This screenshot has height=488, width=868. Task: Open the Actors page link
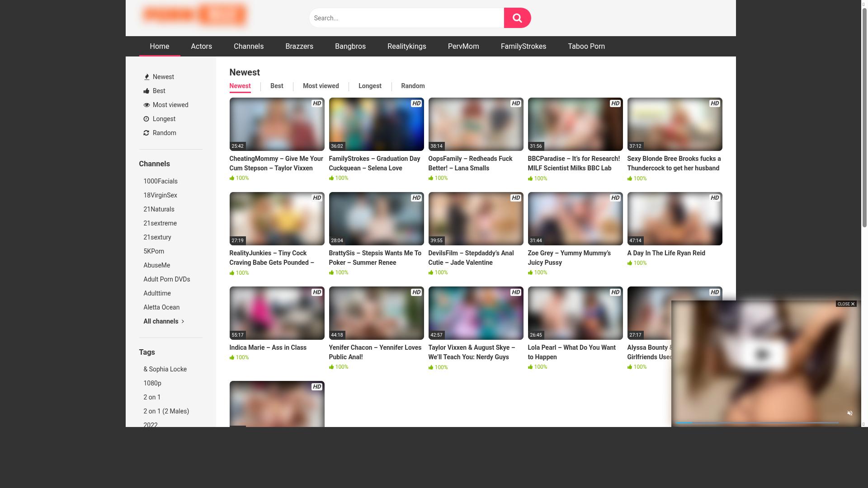[201, 46]
